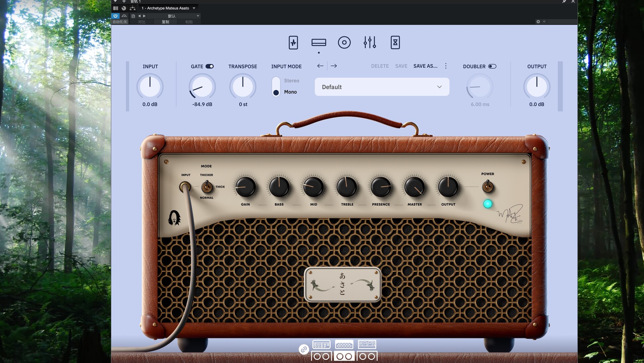Select the first amp head thumbnail
Image resolution: width=644 pixels, height=363 pixels.
coord(321,345)
